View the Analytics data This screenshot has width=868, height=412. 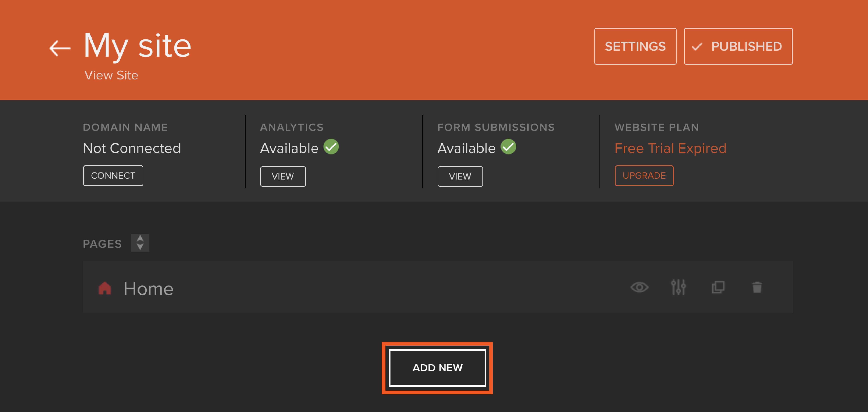tap(283, 176)
